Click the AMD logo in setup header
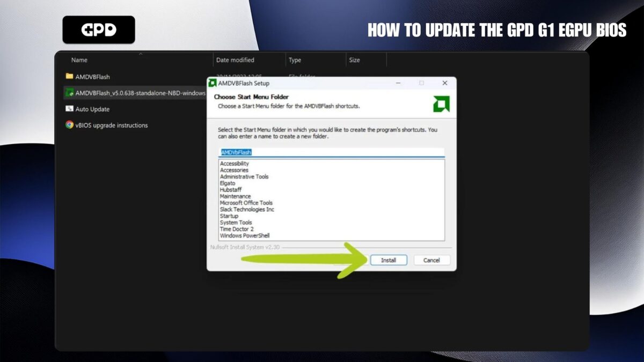The image size is (644, 362). [x=441, y=104]
